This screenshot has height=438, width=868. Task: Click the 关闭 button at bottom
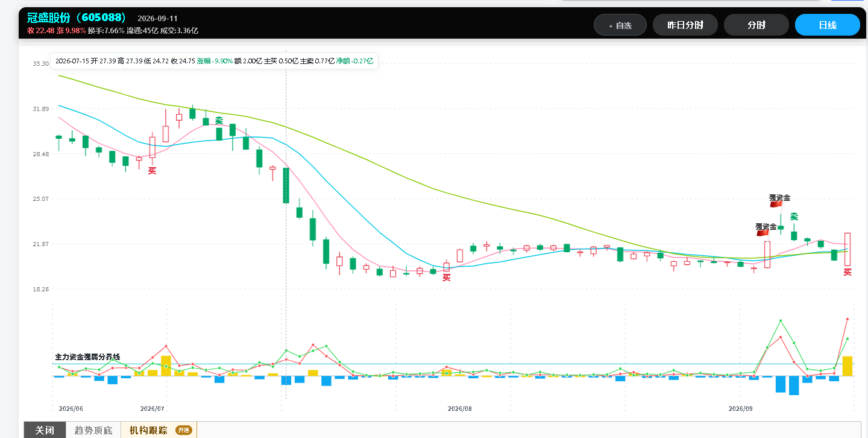click(45, 430)
